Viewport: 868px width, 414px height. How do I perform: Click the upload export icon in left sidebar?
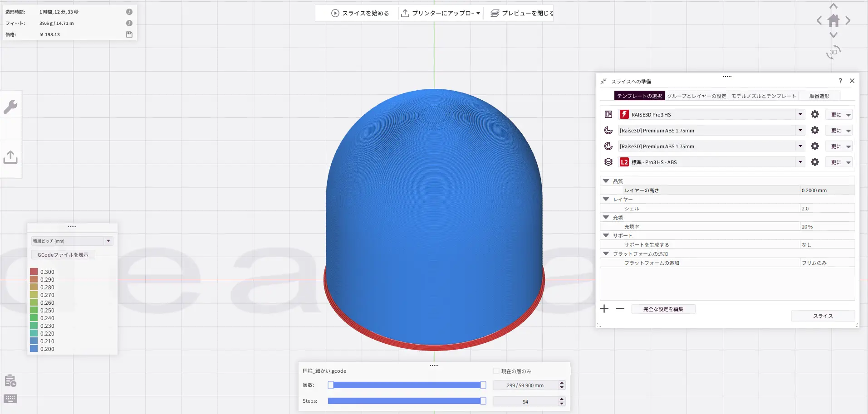click(10, 157)
